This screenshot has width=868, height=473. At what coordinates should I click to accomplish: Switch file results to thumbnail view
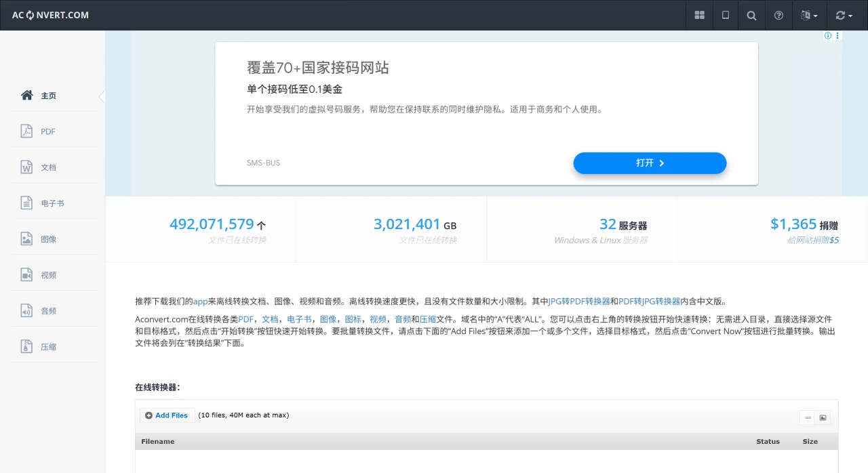coord(823,417)
